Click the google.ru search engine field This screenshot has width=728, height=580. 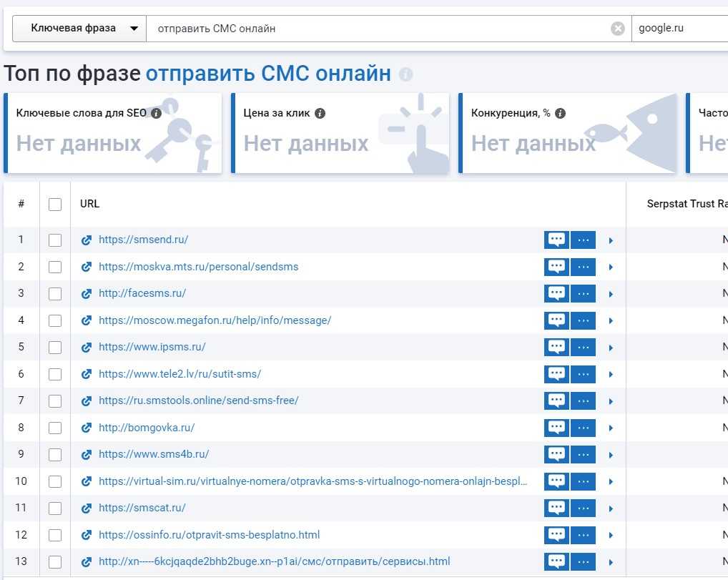tap(678, 29)
